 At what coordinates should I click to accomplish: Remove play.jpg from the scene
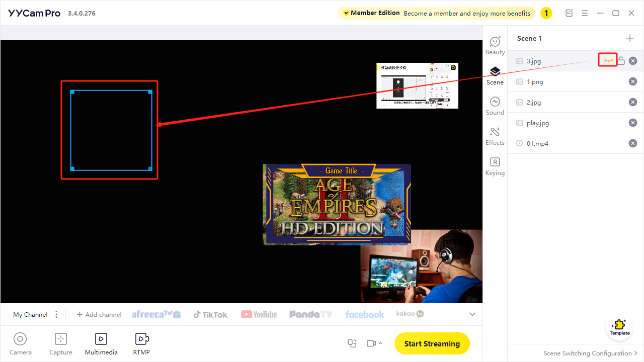(x=633, y=123)
